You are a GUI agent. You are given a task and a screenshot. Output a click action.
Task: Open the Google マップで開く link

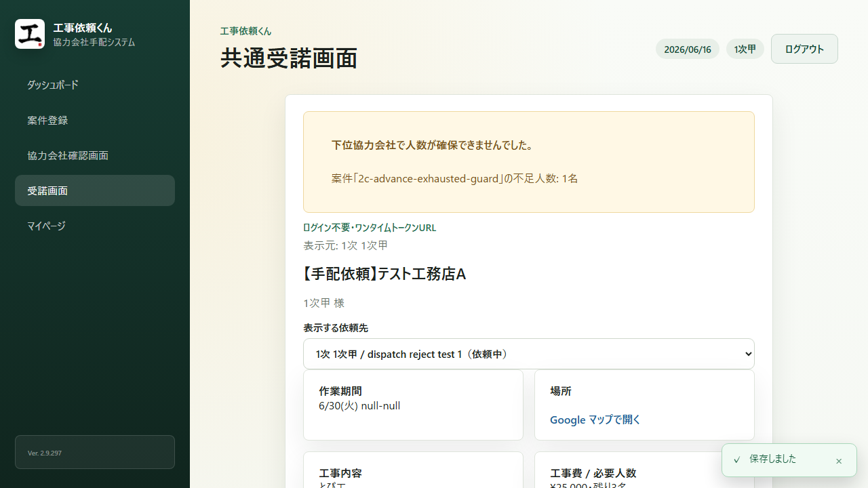[x=595, y=420]
